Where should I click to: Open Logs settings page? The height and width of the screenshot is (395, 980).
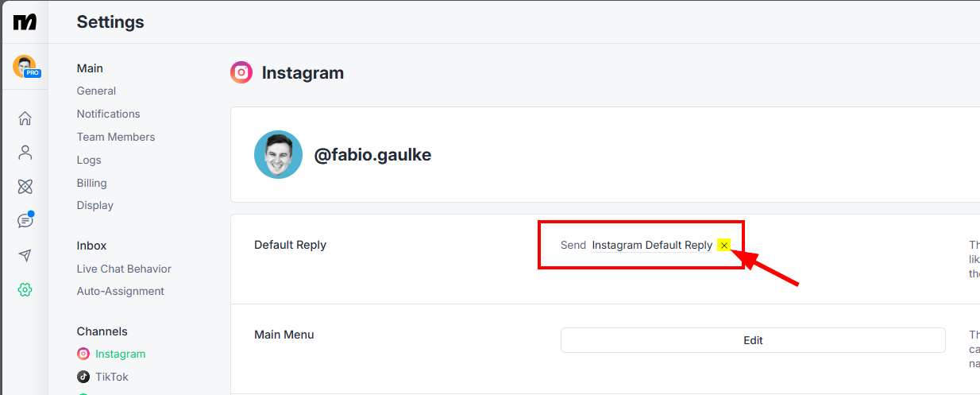(x=89, y=160)
